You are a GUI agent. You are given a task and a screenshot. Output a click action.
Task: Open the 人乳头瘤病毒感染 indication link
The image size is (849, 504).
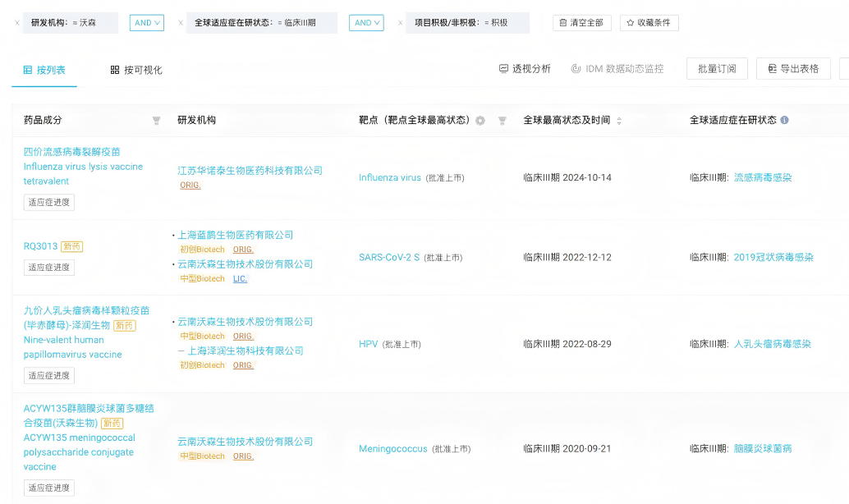pos(772,344)
